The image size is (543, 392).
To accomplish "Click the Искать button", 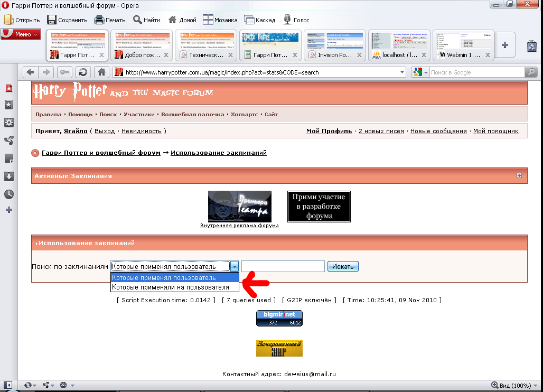I will click(343, 266).
